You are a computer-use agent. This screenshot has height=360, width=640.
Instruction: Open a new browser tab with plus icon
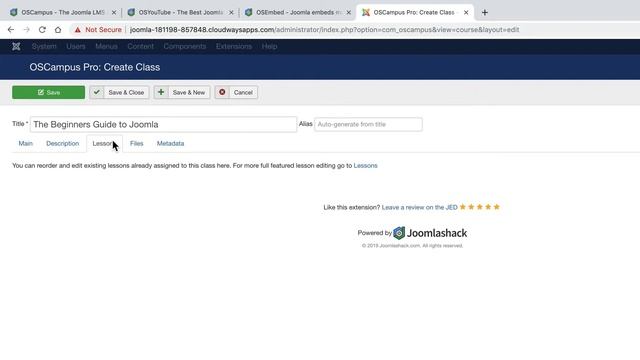point(484,13)
